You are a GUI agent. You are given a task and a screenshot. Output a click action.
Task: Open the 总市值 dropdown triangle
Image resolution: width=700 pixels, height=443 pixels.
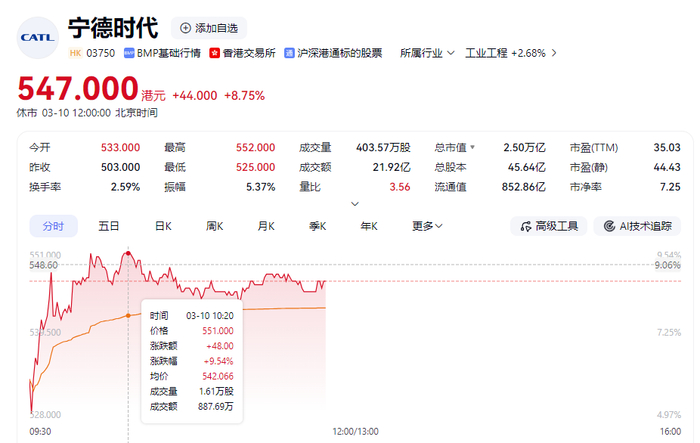click(472, 147)
